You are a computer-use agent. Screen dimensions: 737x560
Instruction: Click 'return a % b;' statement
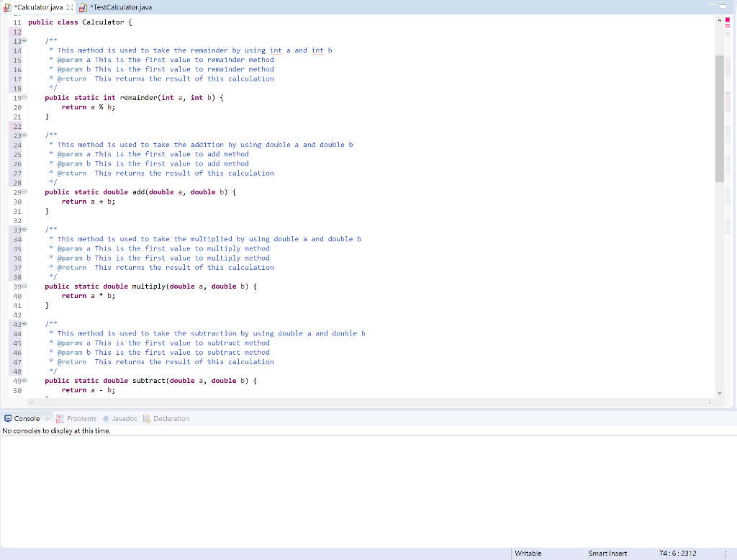pos(89,107)
